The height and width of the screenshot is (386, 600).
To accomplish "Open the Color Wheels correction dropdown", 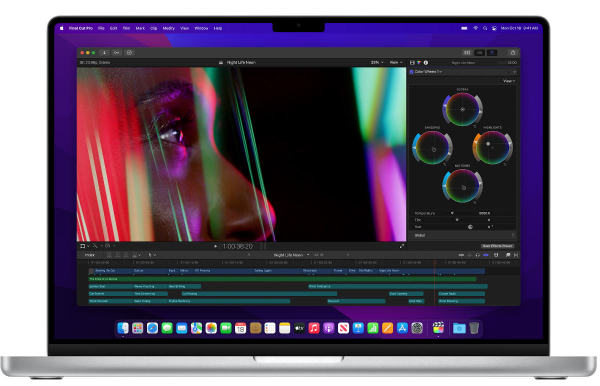I will [x=428, y=72].
